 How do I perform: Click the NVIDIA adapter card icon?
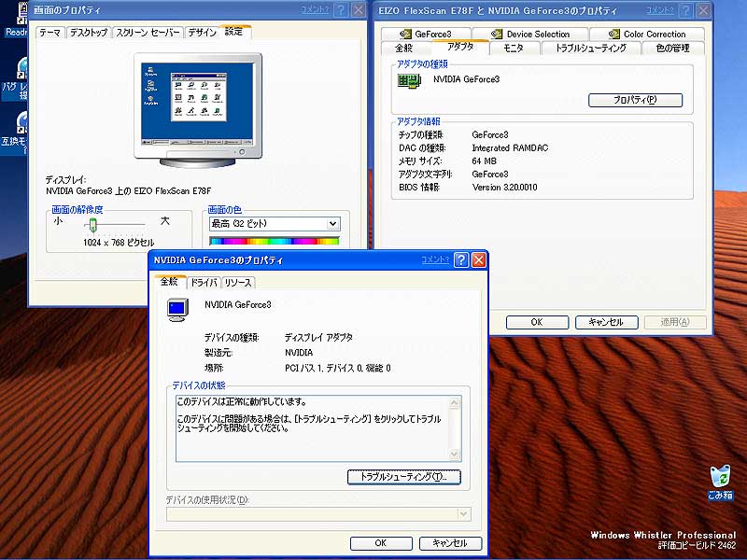pos(409,81)
